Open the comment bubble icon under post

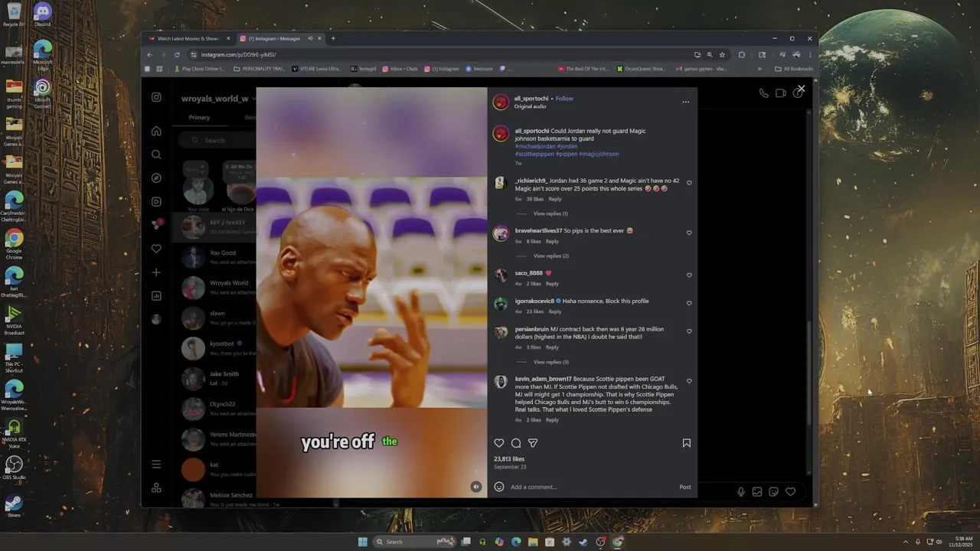pos(516,443)
